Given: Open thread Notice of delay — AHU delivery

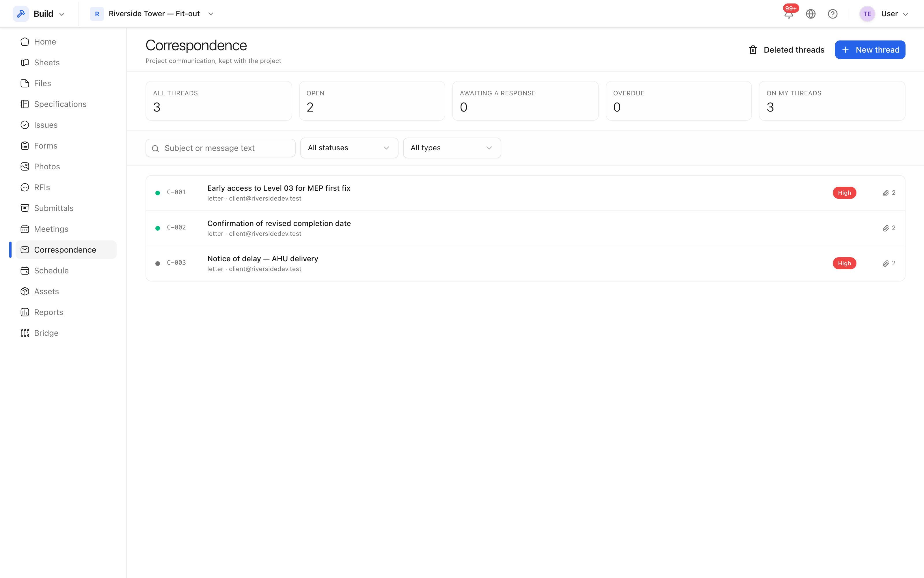Looking at the screenshot, I should point(526,263).
